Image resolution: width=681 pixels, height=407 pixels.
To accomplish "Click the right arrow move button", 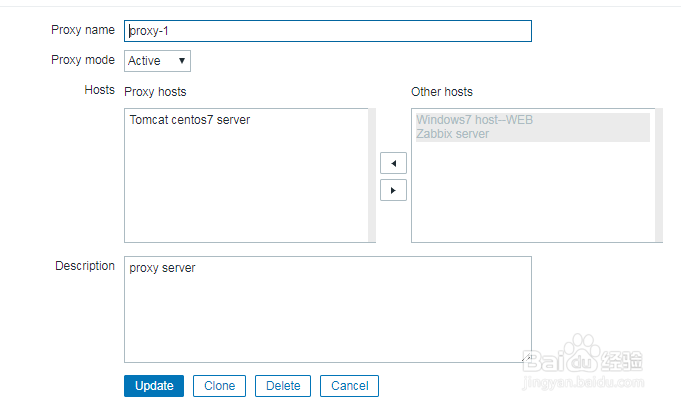I will click(x=393, y=190).
